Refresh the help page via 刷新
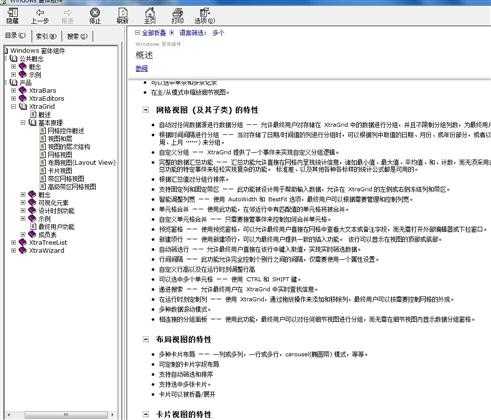The image size is (491, 420). pos(122,16)
